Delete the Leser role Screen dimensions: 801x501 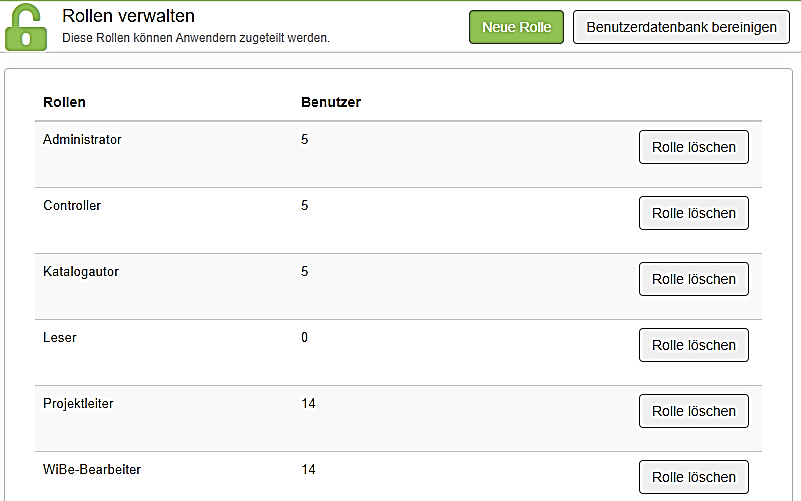(x=693, y=345)
